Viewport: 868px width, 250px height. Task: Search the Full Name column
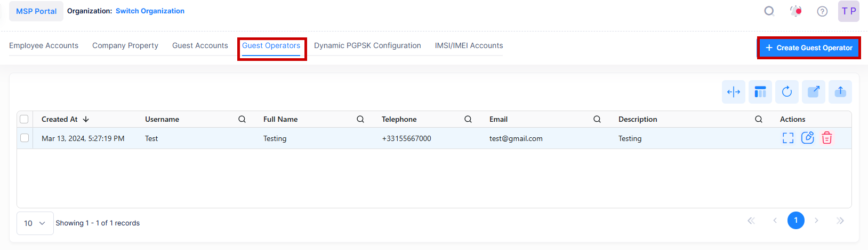(360, 119)
